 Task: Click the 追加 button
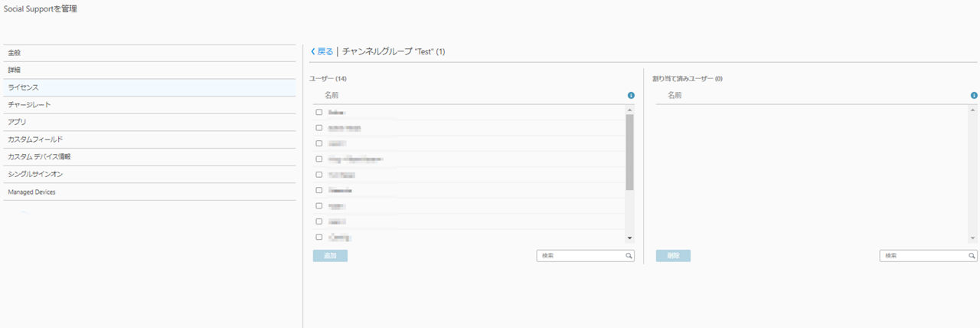point(330,256)
